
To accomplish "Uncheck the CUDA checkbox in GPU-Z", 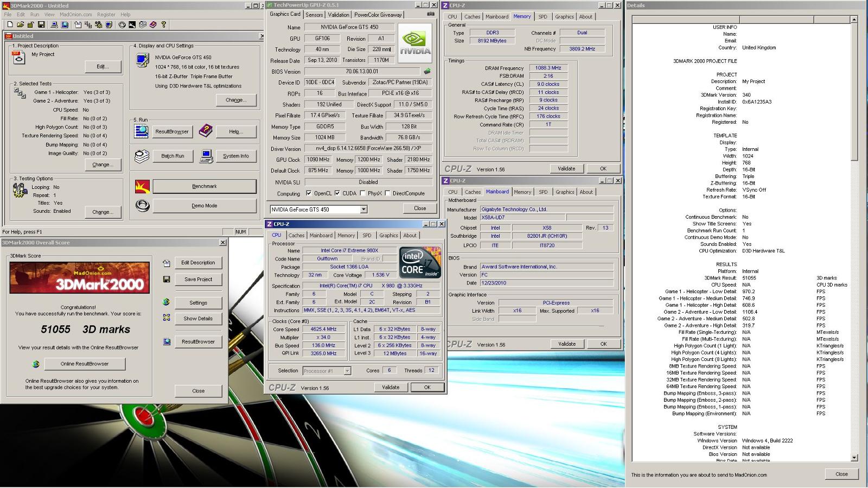I will coord(337,193).
